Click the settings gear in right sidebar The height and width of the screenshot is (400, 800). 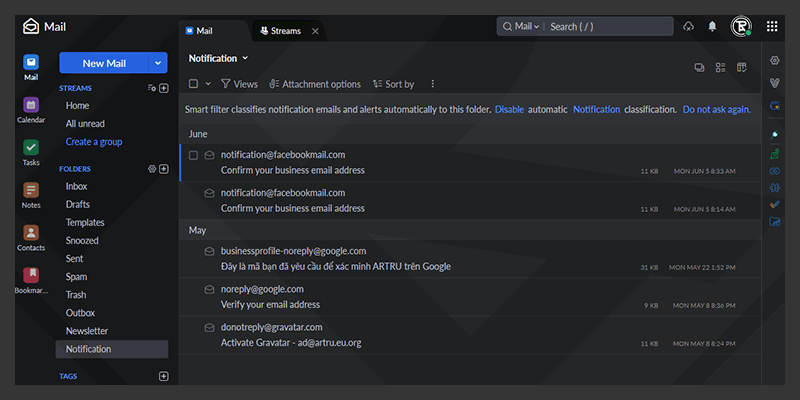coord(774,62)
